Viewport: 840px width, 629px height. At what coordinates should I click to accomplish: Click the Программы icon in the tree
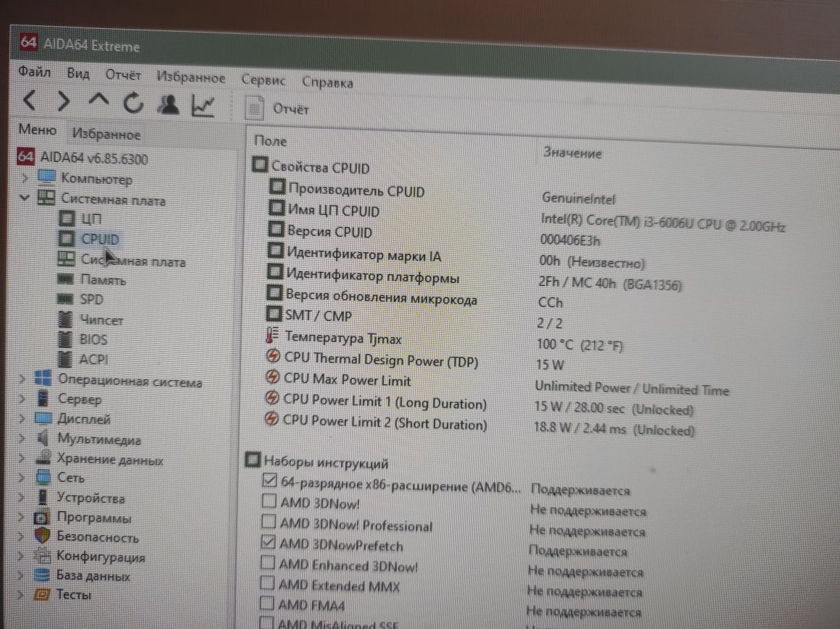(42, 517)
